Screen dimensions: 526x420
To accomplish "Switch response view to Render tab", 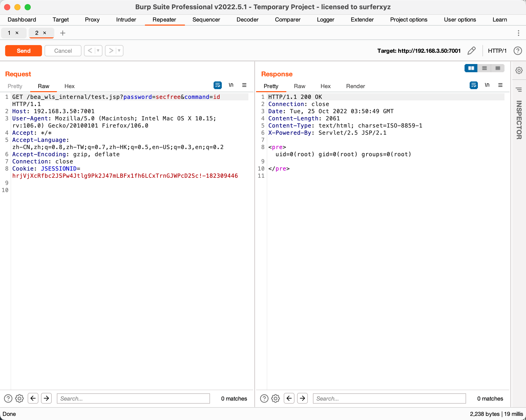I will pos(355,86).
